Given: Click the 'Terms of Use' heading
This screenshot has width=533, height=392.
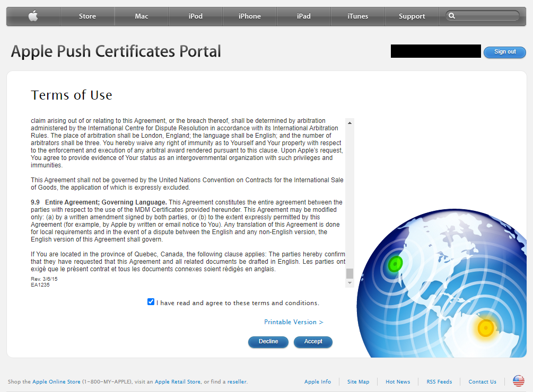Looking at the screenshot, I should [x=72, y=95].
